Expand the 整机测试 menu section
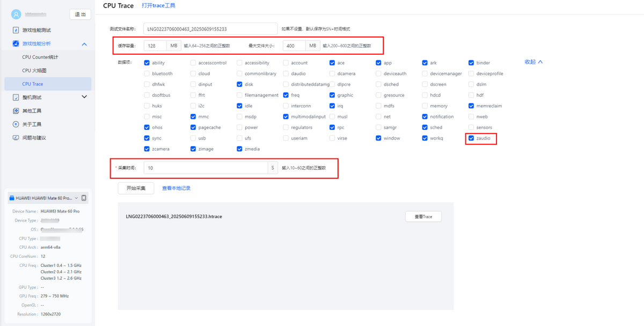The height and width of the screenshot is (326, 644). [x=84, y=97]
